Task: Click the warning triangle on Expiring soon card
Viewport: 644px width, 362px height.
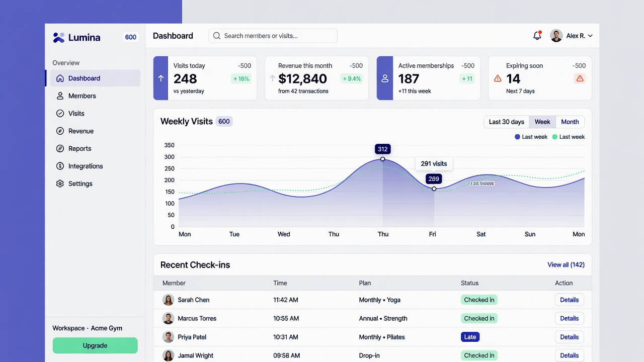Action: (580, 78)
